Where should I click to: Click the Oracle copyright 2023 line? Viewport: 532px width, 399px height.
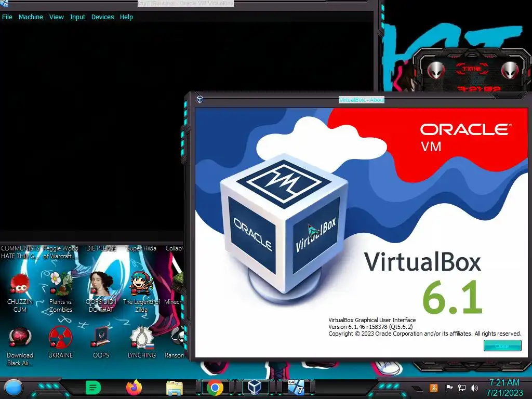(x=425, y=334)
